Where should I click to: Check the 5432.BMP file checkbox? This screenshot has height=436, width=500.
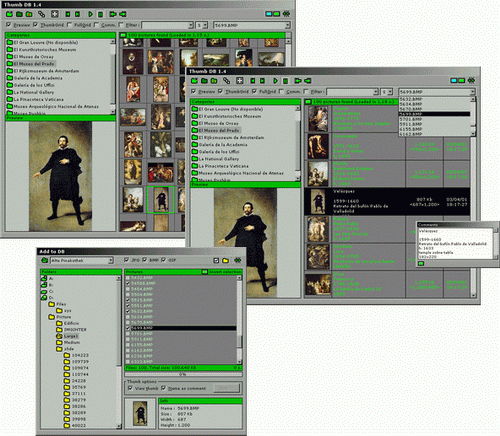(x=128, y=277)
